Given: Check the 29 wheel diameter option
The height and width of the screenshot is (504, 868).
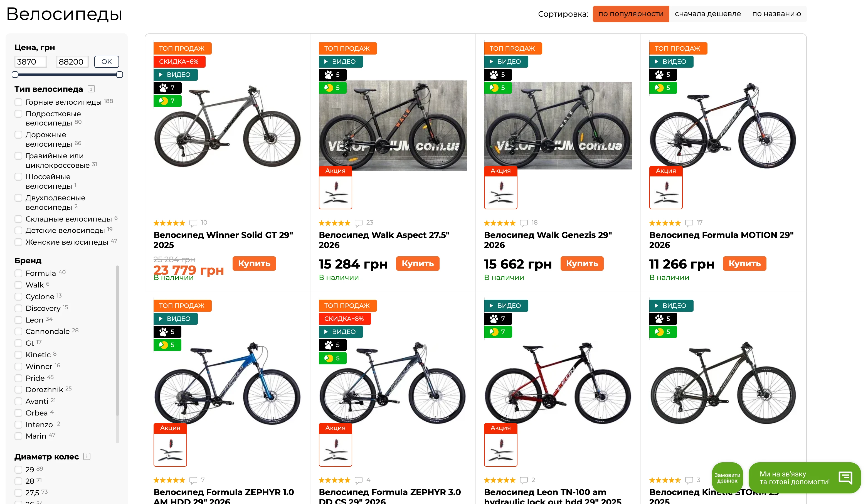Looking at the screenshot, I should (19, 469).
